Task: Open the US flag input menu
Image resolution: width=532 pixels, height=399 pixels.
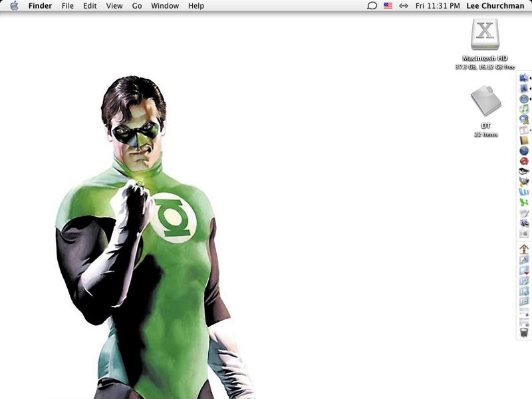Action: click(x=388, y=6)
